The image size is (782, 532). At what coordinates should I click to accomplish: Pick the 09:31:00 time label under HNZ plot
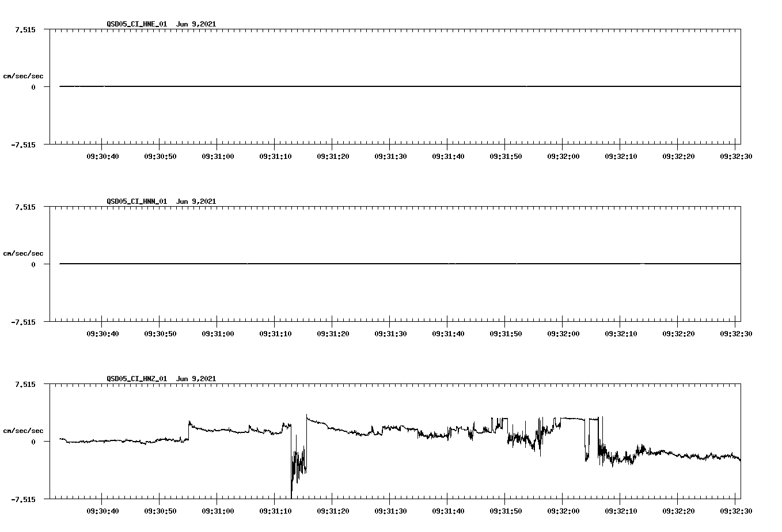click(x=218, y=511)
